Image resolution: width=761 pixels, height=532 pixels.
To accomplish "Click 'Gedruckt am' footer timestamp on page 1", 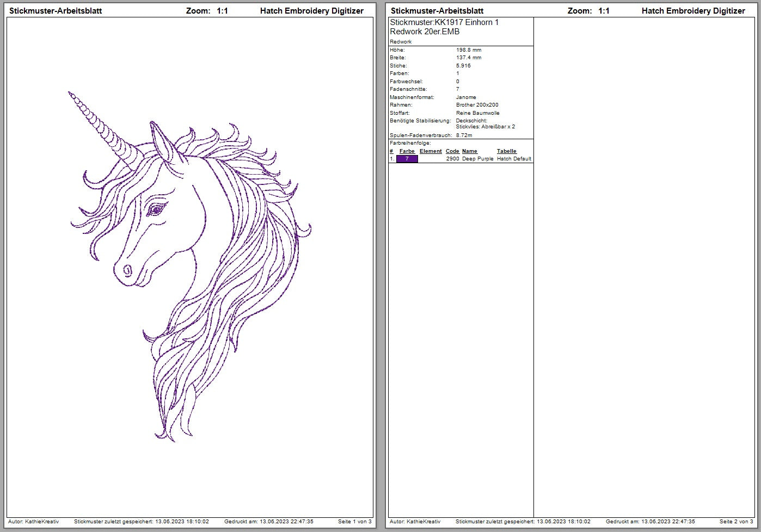I will [x=269, y=522].
